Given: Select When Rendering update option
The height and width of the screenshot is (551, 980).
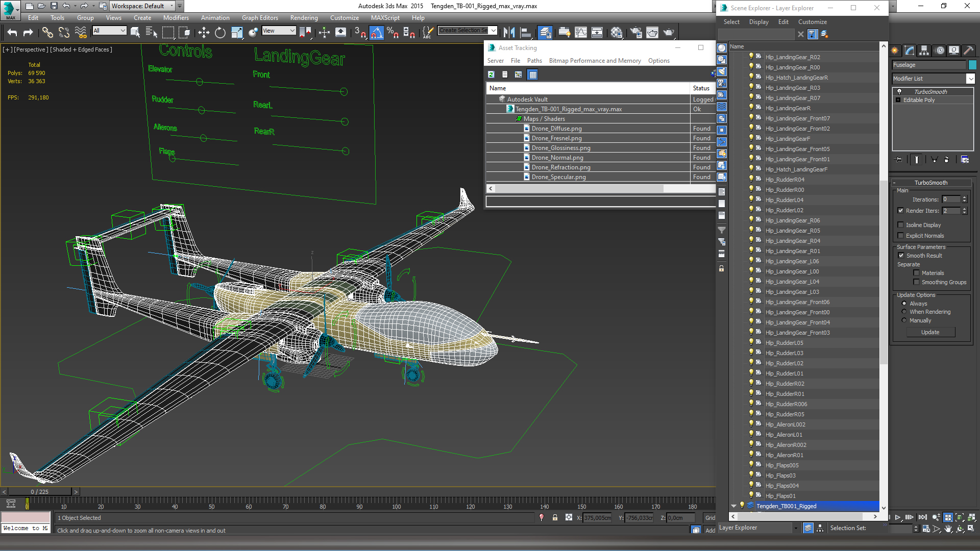Looking at the screenshot, I should pos(904,312).
